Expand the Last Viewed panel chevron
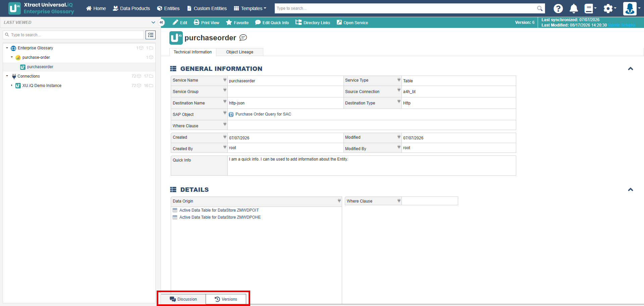 153,23
